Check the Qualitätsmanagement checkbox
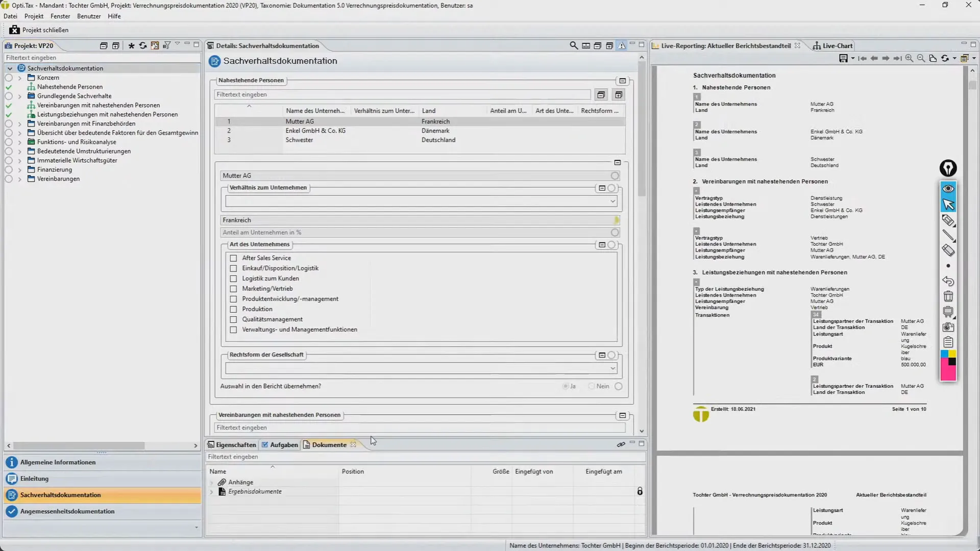Image resolution: width=980 pixels, height=551 pixels. [233, 319]
